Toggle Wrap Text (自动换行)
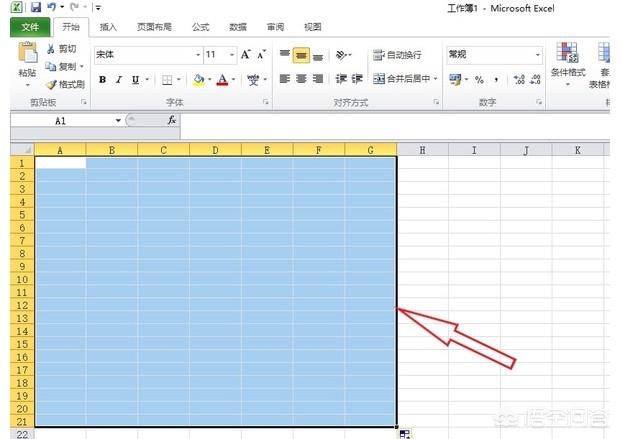Screen dimensions: 620x439 point(397,55)
